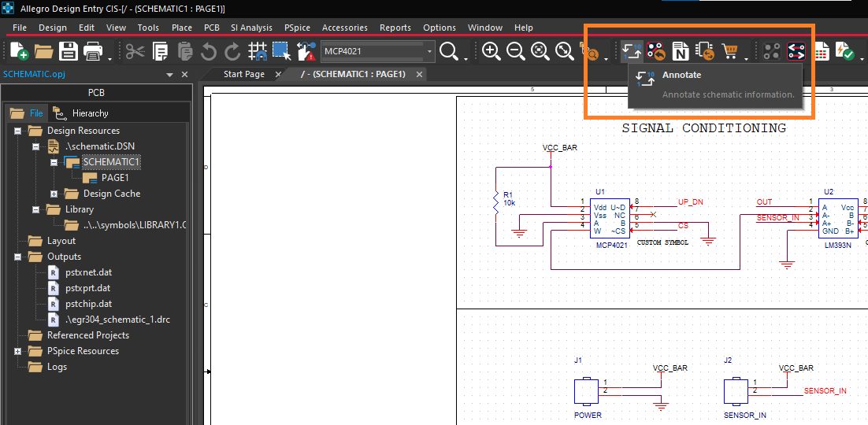Viewport: 868px width, 425px height.
Task: Expand the PSpice Resources folder
Action: click(17, 351)
